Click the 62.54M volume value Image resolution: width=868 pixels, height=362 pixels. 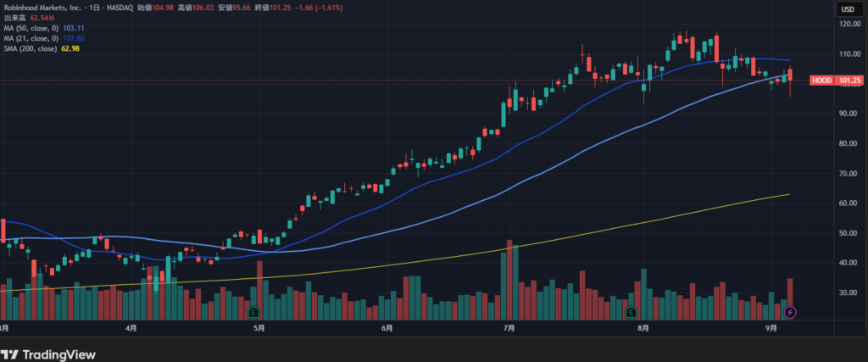pyautogui.click(x=42, y=18)
